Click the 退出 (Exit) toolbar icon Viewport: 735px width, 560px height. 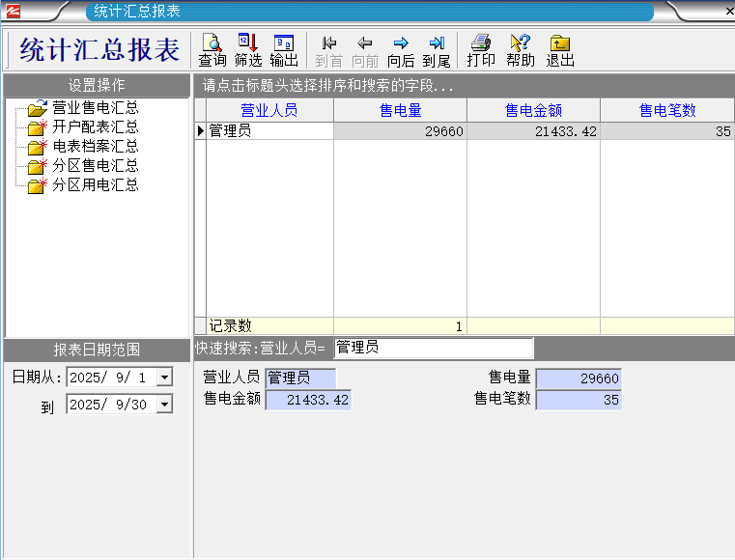(x=560, y=50)
